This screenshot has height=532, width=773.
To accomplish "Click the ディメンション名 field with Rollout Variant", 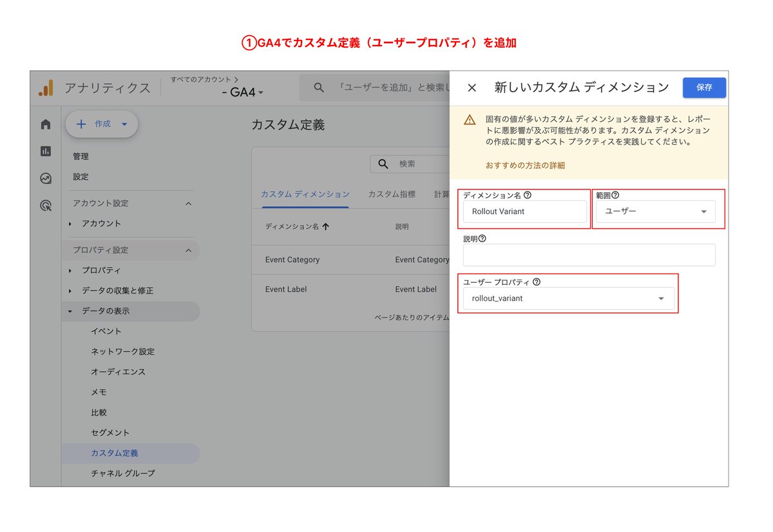I will click(525, 211).
